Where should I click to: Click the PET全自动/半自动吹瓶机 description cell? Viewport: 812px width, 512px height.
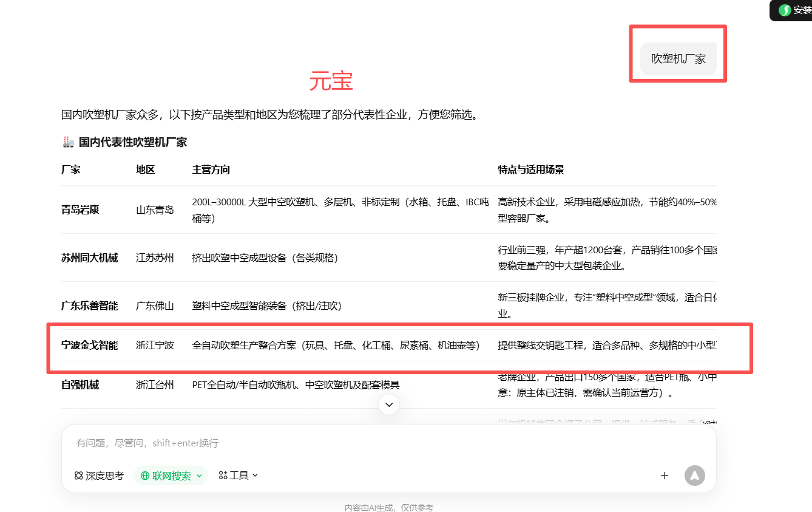coord(296,384)
